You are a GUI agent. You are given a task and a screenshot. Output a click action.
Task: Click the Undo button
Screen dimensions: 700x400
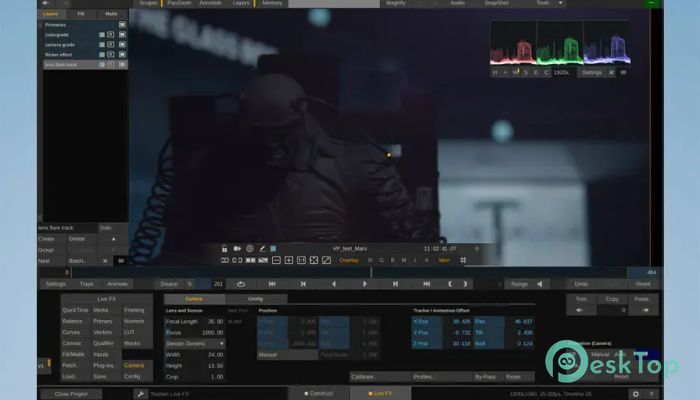[x=581, y=284]
